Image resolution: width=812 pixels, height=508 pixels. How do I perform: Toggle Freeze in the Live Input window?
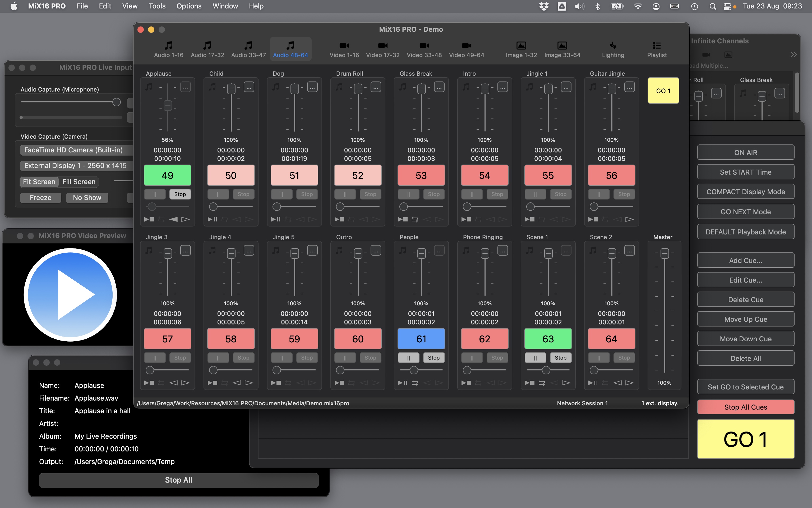[x=41, y=198]
